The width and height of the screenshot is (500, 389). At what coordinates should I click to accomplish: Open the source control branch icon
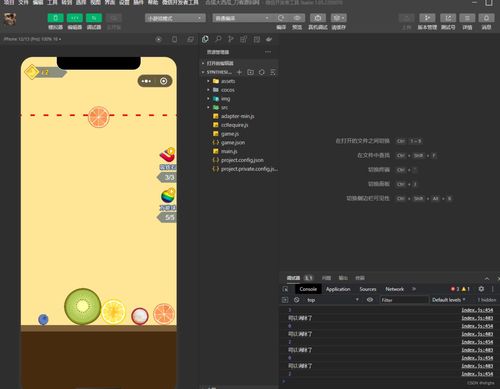231,39
